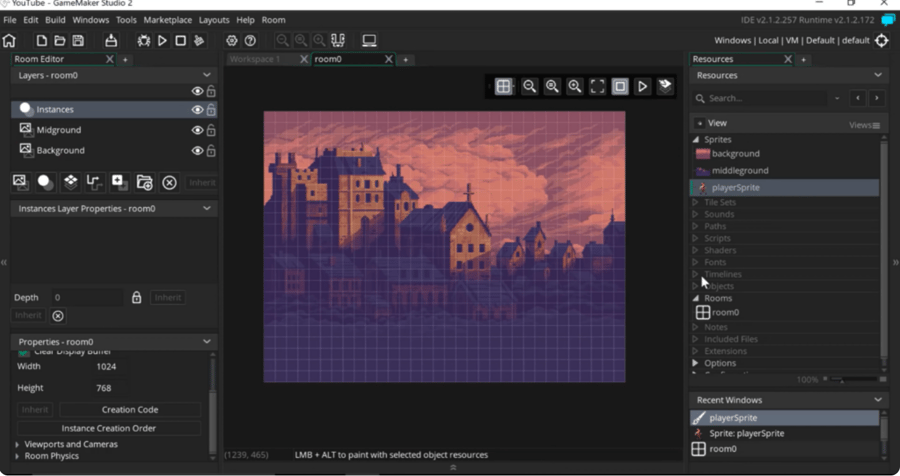Screen dimensions: 900x476
Task: Toggle visibility of the Instances layer
Action: pos(197,110)
